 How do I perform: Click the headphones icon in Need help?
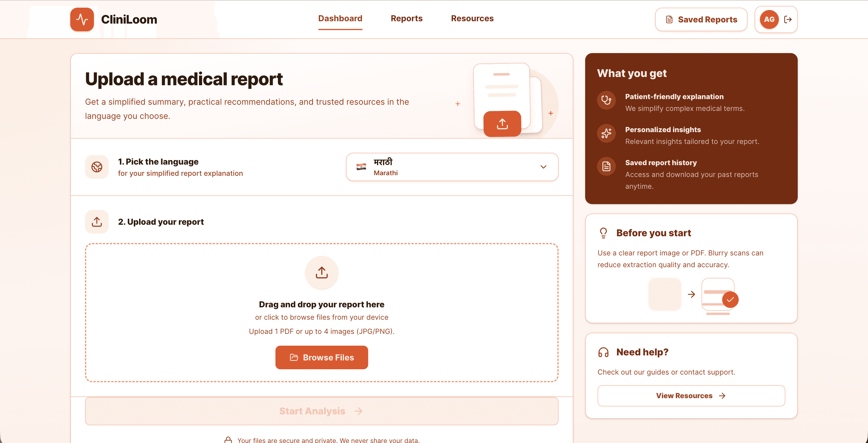coord(603,352)
